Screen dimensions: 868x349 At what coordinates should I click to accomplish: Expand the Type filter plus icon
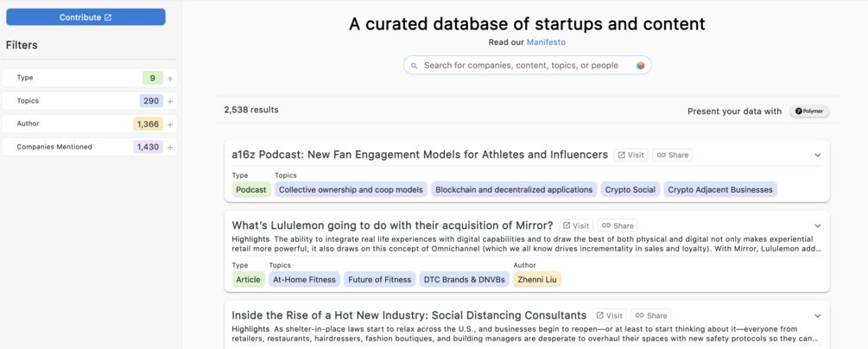(x=170, y=79)
